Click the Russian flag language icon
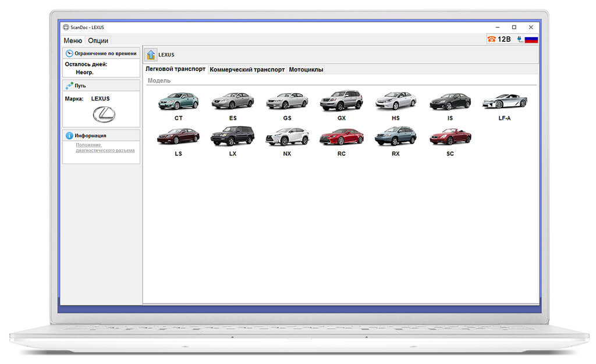The width and height of the screenshot is (596, 364). (x=531, y=40)
